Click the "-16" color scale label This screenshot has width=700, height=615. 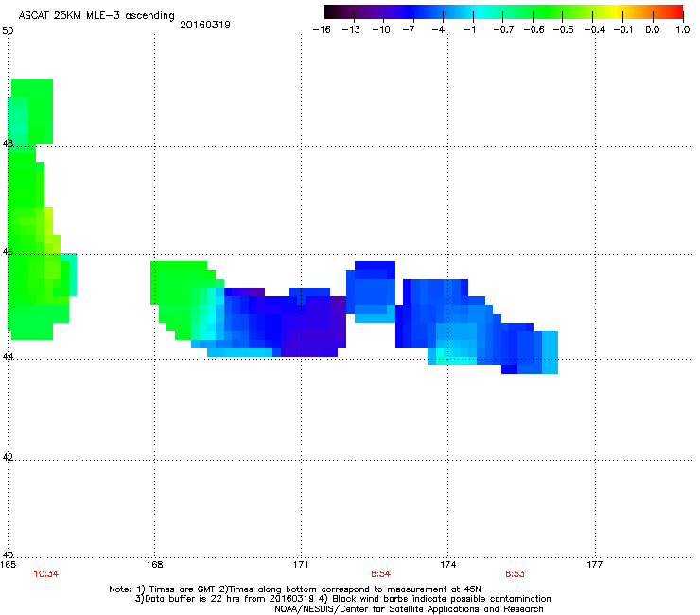[x=322, y=30]
